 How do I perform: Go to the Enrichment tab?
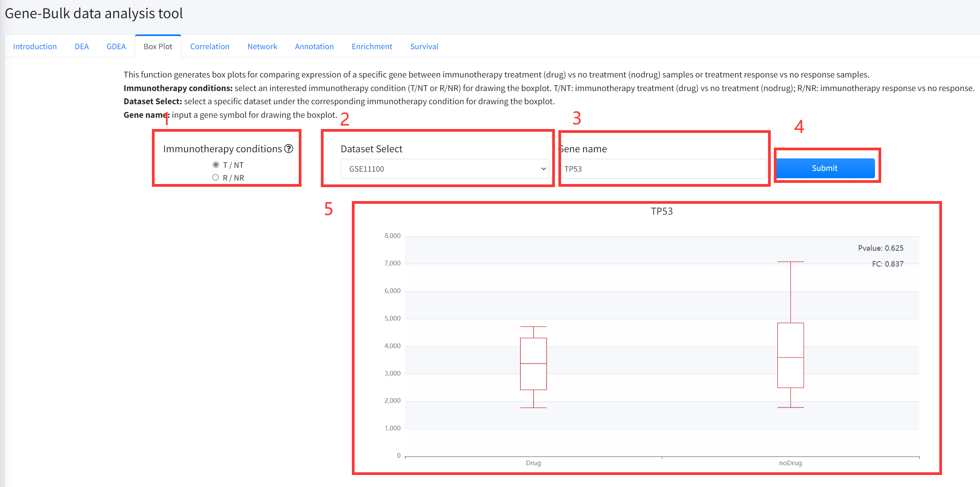click(x=372, y=46)
